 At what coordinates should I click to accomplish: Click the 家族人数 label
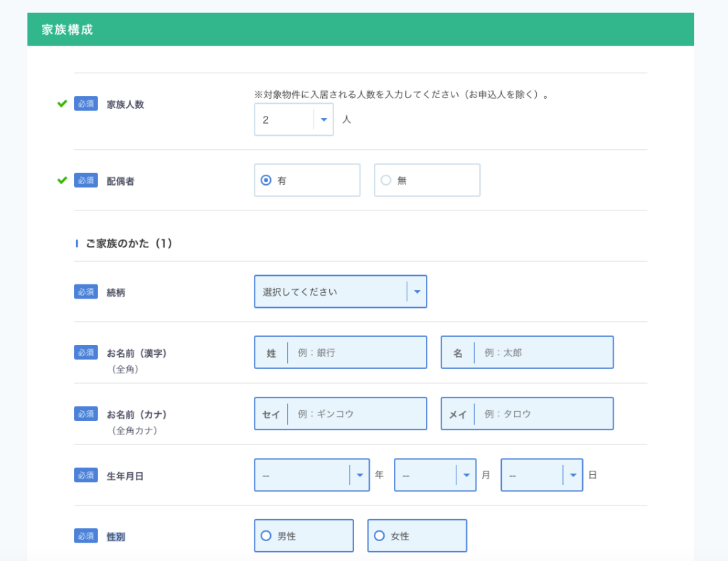[x=125, y=105]
